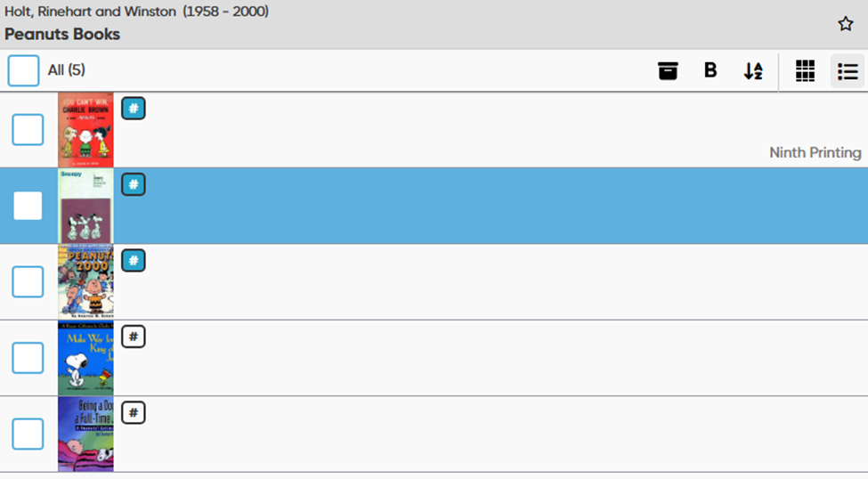Switch to list view
The width and height of the screenshot is (868, 479).
848,71
